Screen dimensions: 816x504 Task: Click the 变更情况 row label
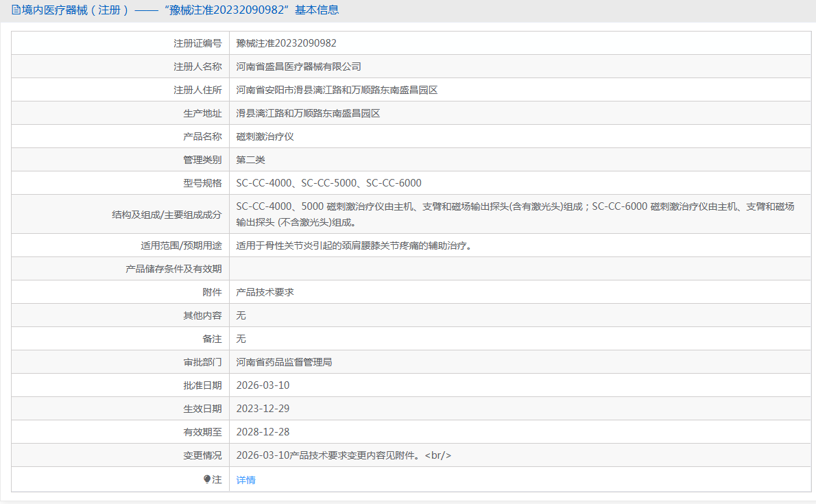point(202,455)
